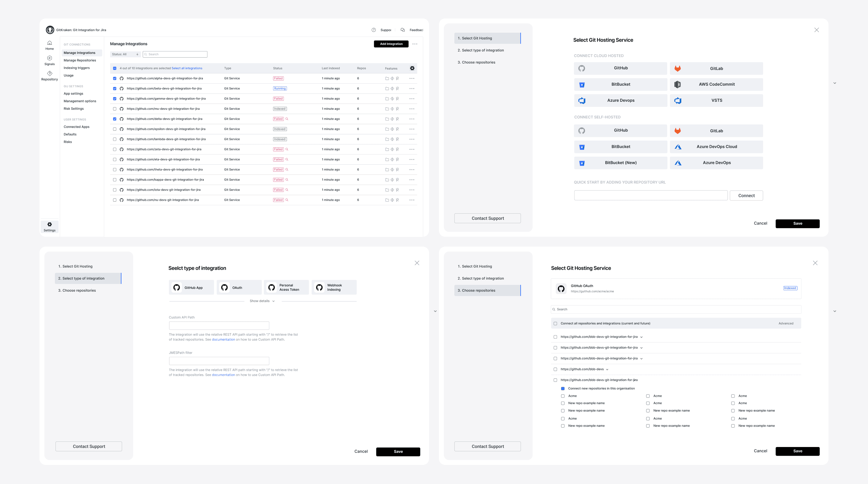Expand the https://github.com/bbb-devs repository row
Image resolution: width=868 pixels, height=484 pixels.
tap(607, 369)
